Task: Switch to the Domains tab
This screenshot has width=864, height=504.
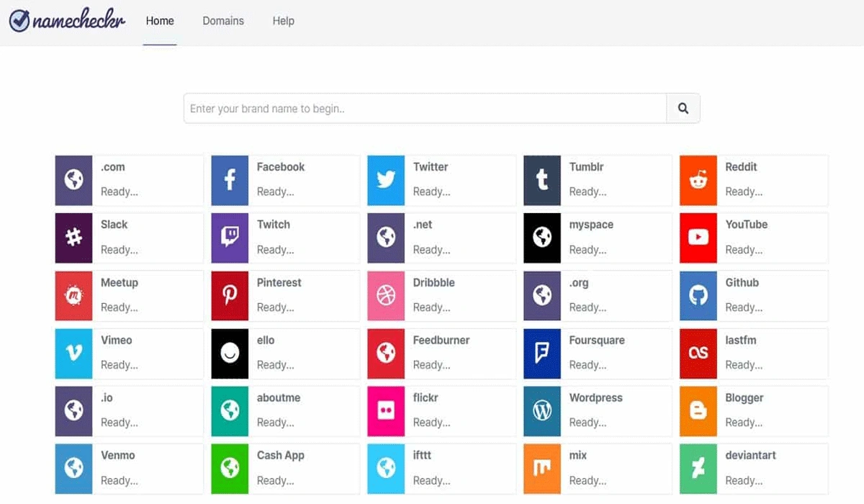Action: 222,21
